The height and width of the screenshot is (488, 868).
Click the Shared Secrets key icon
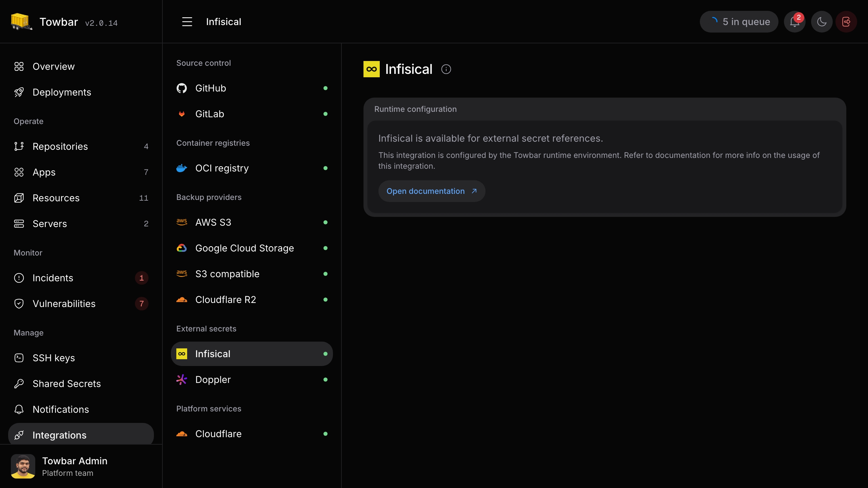[19, 384]
